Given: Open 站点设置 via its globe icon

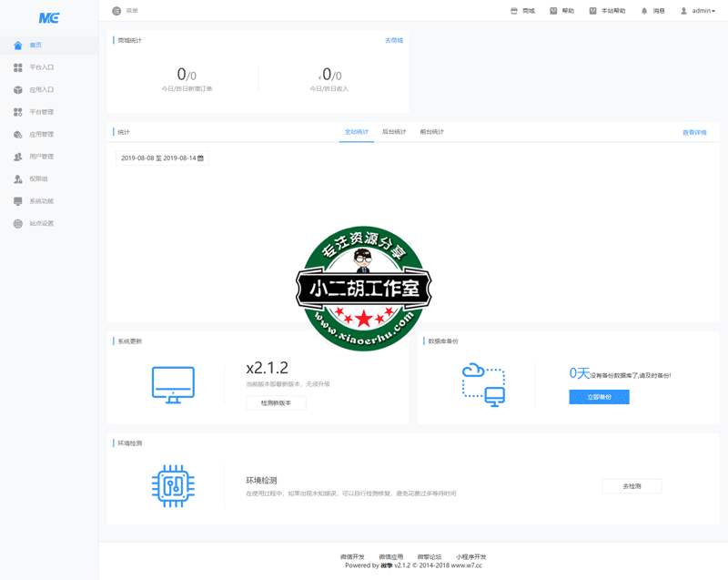Looking at the screenshot, I should pos(18,224).
